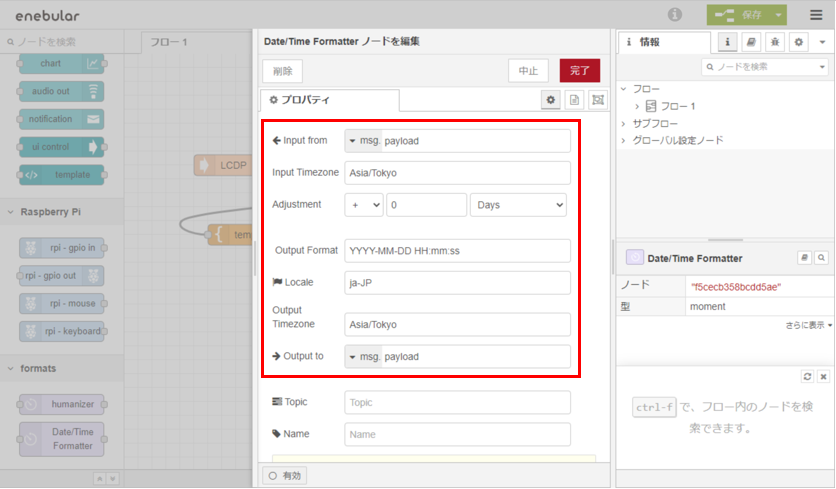Viewport: 836px width, 489px height.
Task: Open Input from msg type dropdown
Action: 363,141
